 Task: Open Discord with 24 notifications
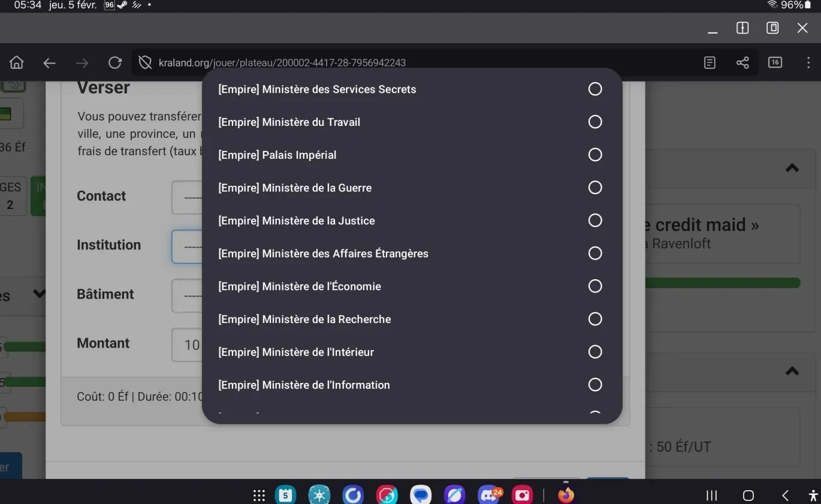[x=489, y=495]
